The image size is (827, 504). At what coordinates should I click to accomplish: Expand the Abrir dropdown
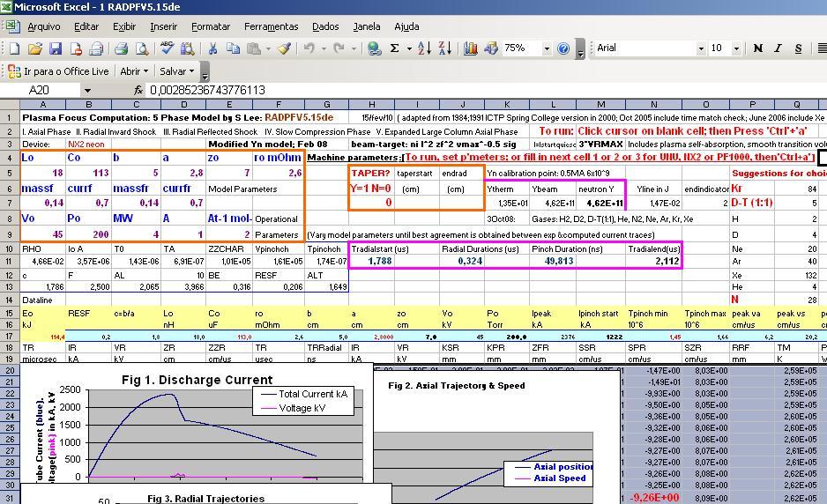click(x=146, y=71)
